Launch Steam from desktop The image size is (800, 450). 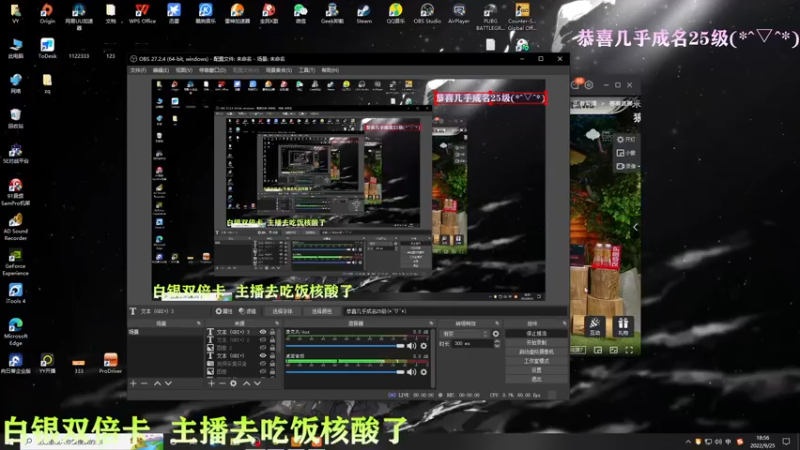click(364, 13)
